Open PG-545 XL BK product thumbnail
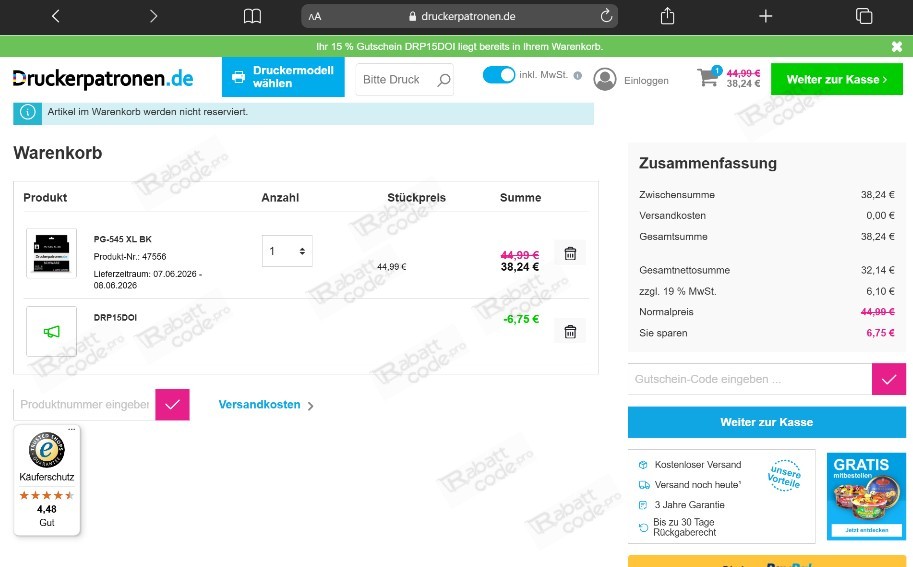This screenshot has height=567, width=913. pos(51,253)
